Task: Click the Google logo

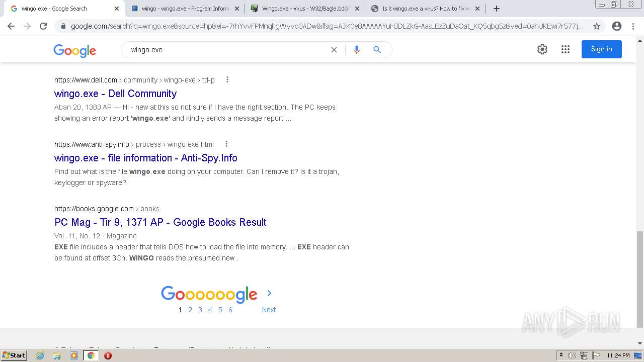Action: click(74, 50)
